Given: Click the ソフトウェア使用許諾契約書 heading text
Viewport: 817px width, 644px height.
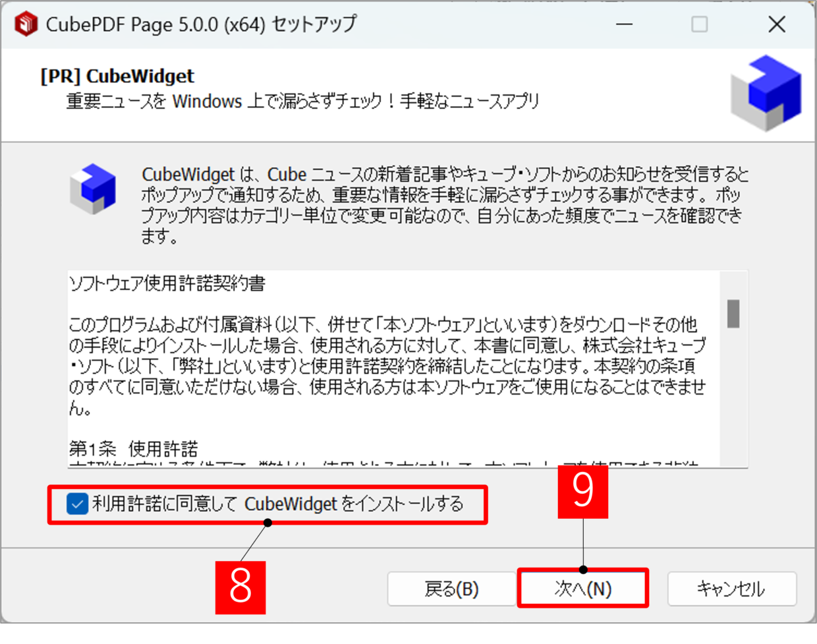Looking at the screenshot, I should click(x=167, y=284).
